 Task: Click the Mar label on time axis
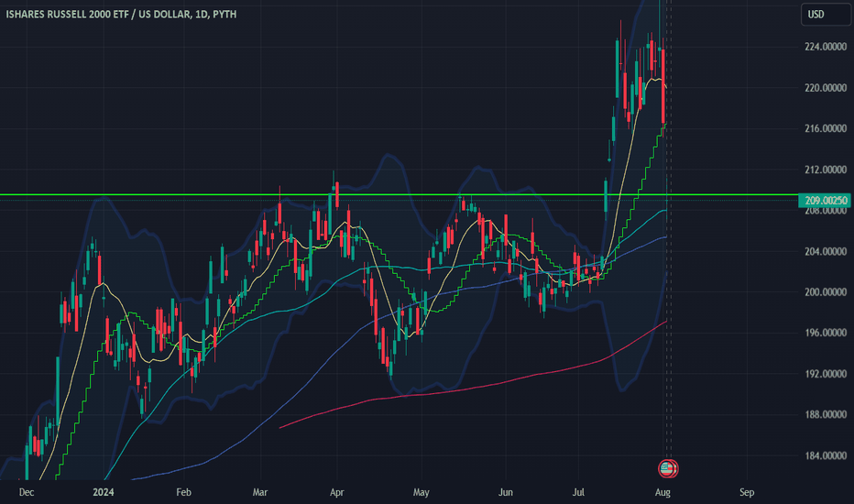(260, 492)
